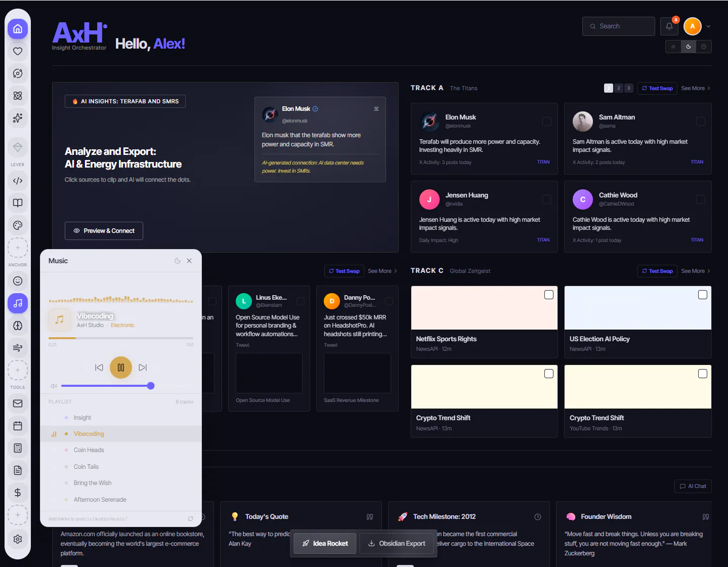This screenshot has height=567, width=728.
Task: Click the highlighted music note sidebar icon
Action: [x=18, y=303]
